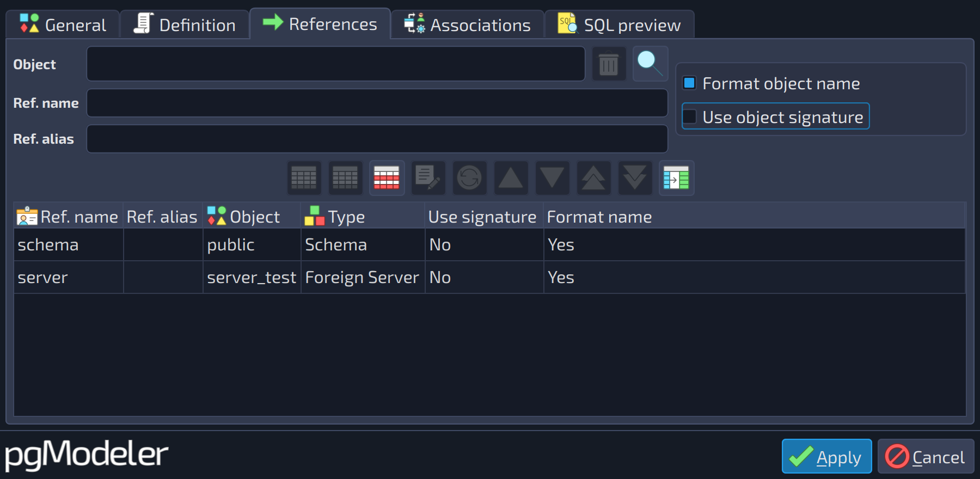Image resolution: width=980 pixels, height=479 pixels.
Task: Select the References tab
Action: point(320,24)
